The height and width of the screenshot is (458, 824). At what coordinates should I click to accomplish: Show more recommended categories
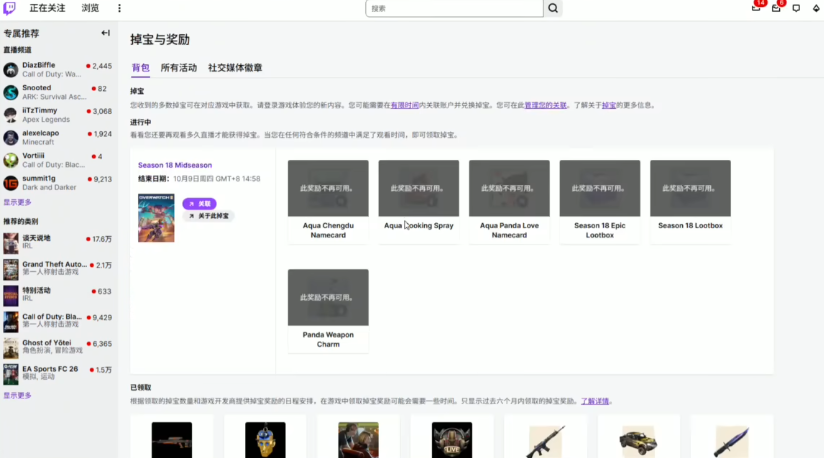coord(17,395)
